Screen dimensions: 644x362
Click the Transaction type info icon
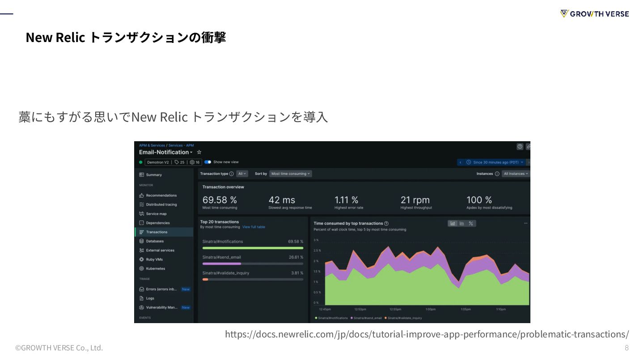coord(231,174)
